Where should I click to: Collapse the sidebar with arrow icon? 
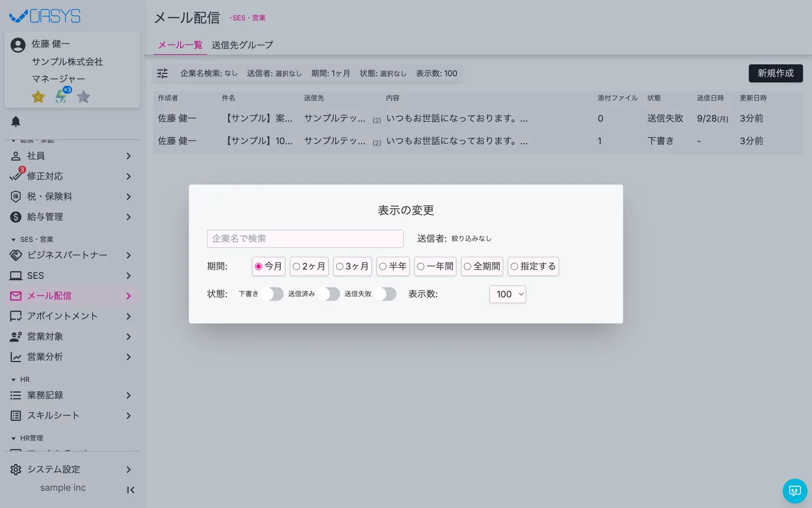click(130, 490)
